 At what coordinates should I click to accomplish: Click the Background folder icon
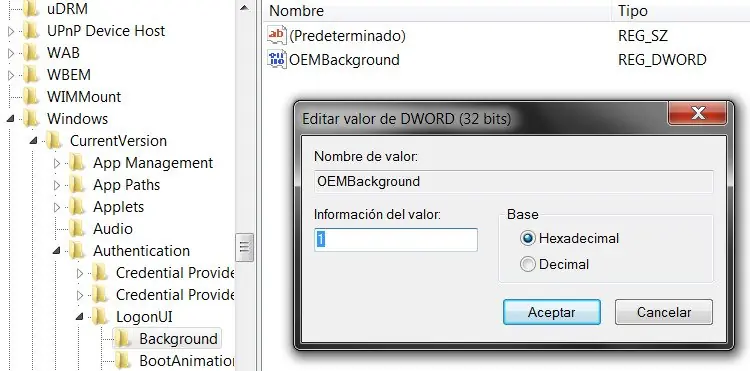click(123, 338)
